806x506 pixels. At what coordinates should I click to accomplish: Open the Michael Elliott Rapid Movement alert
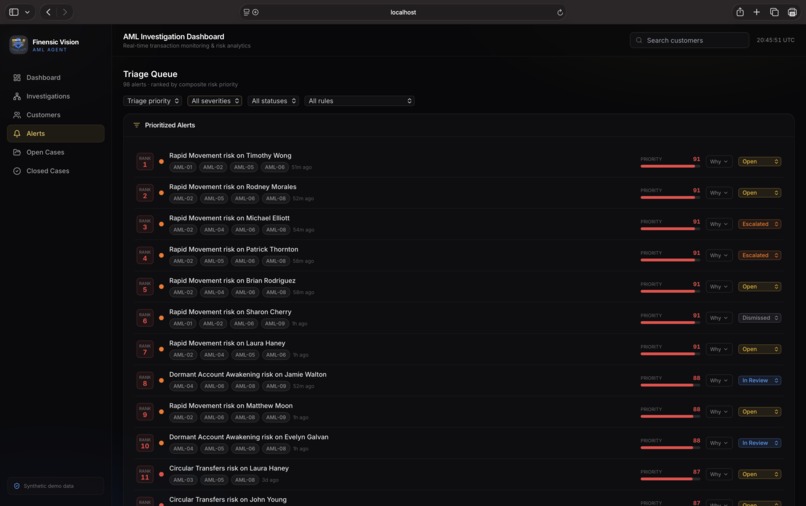tap(229, 218)
